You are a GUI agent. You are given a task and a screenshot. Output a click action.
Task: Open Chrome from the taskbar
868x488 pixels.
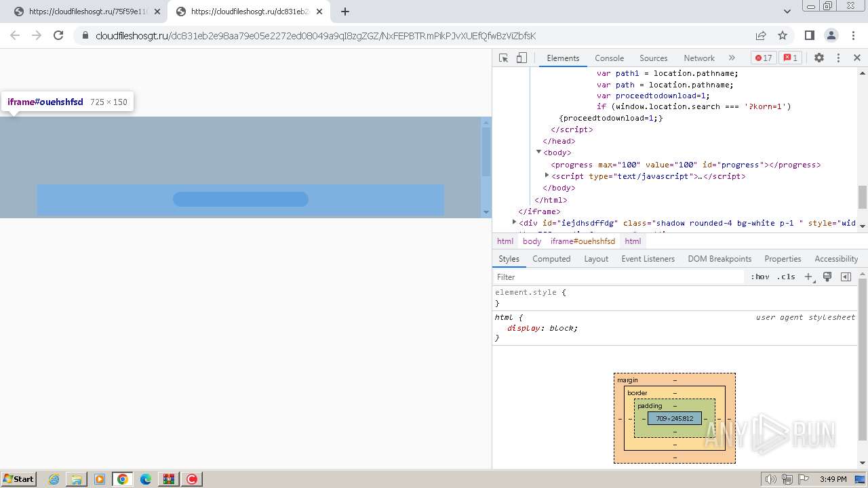122,479
